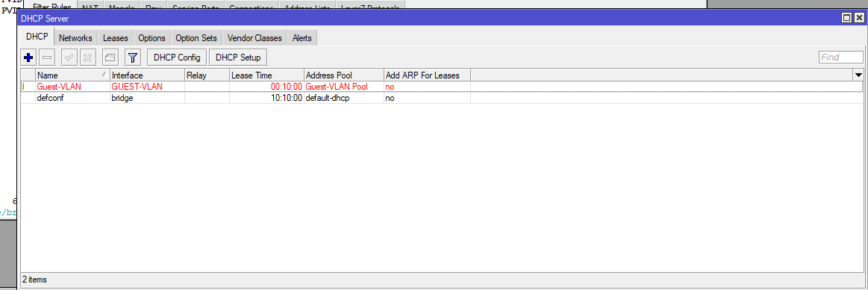
Task: Open the Leases tab
Action: coord(115,38)
